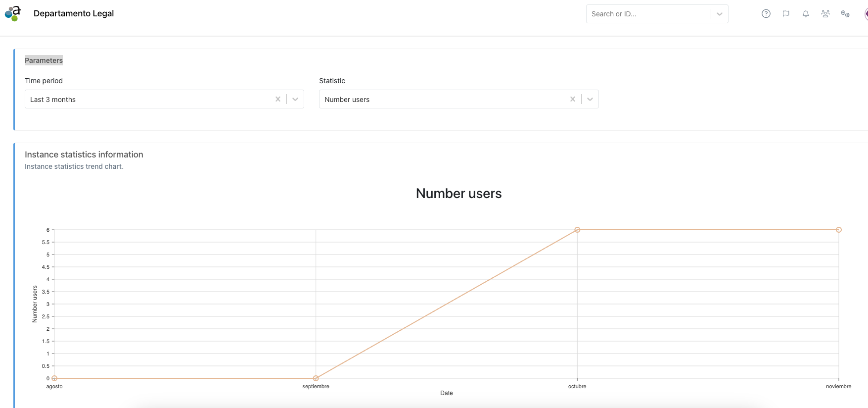Click the 'Departamento Legal' title
The width and height of the screenshot is (868, 408).
pyautogui.click(x=74, y=13)
